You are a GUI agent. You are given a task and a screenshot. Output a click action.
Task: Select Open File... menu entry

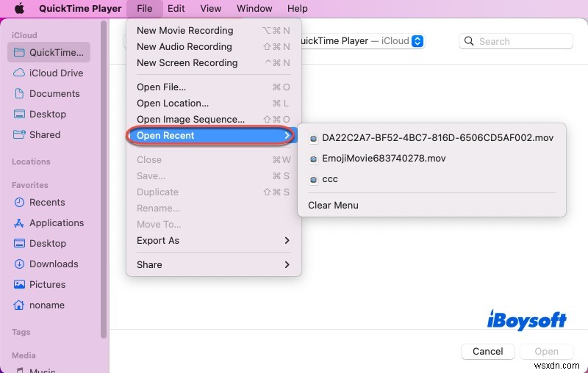(x=213, y=87)
